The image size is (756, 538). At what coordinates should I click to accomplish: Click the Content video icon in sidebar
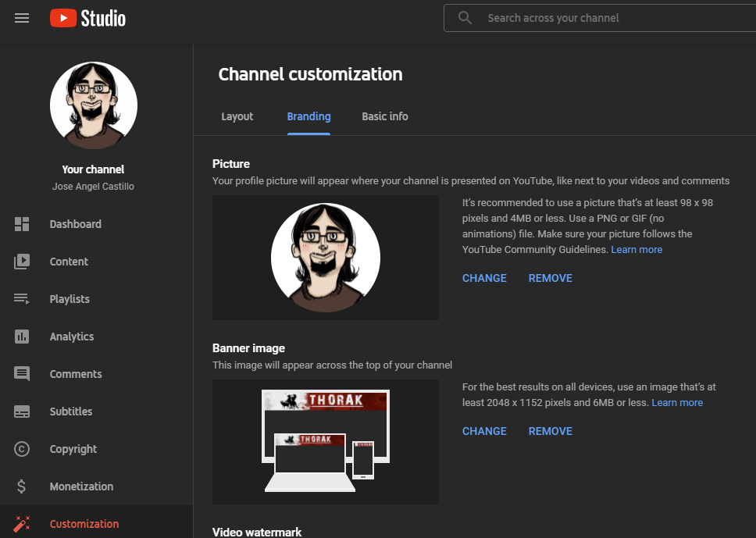coord(22,262)
